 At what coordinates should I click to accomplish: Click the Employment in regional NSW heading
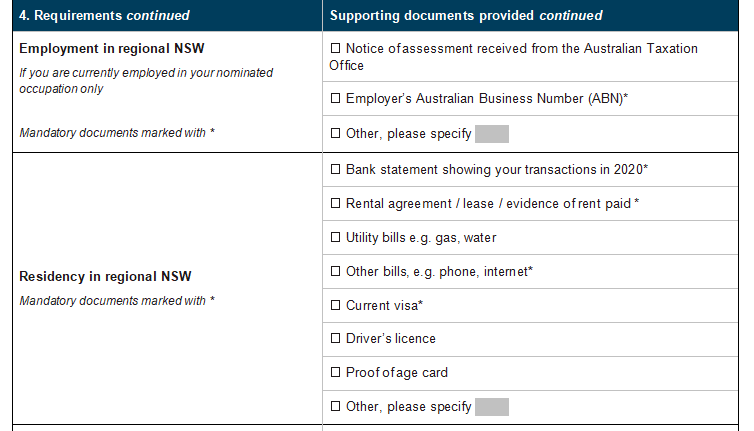click(x=112, y=49)
